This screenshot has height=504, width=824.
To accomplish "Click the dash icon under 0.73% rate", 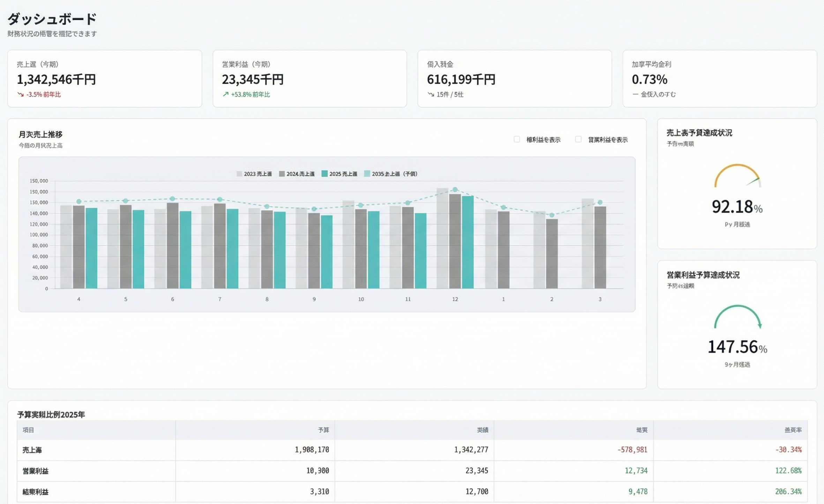I will 635,95.
